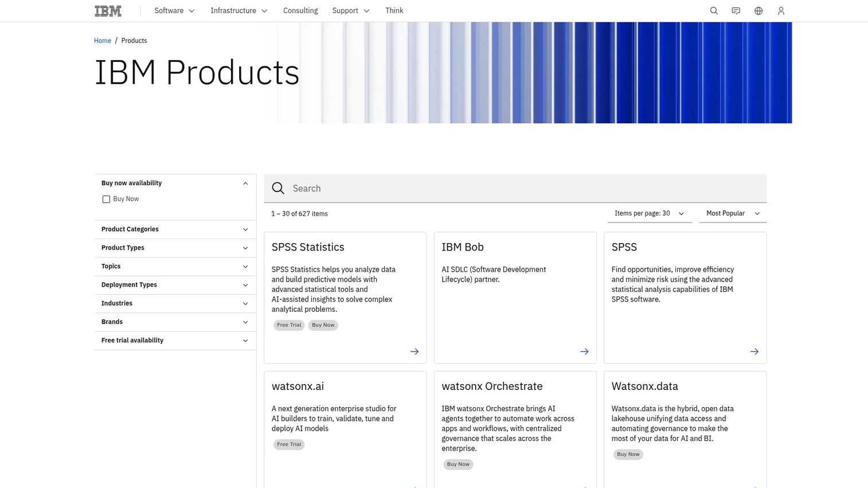
Task: Click the Products breadcrumb text
Action: (134, 41)
